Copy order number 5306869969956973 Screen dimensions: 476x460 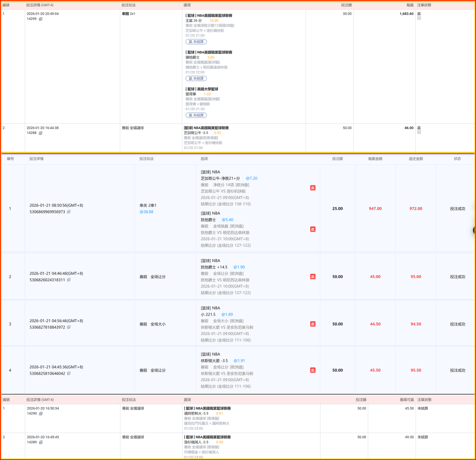[x=69, y=212]
